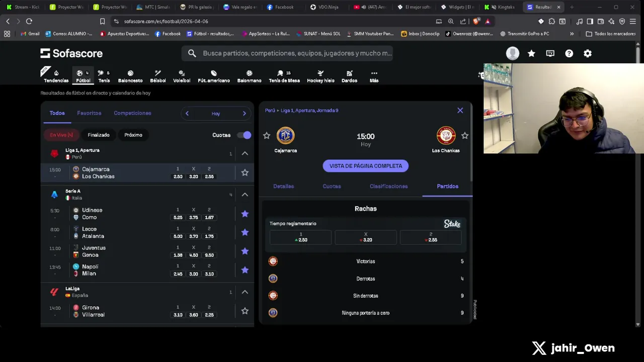Open the Perú breadcrumb link
This screenshot has width=644, height=362.
(270, 110)
